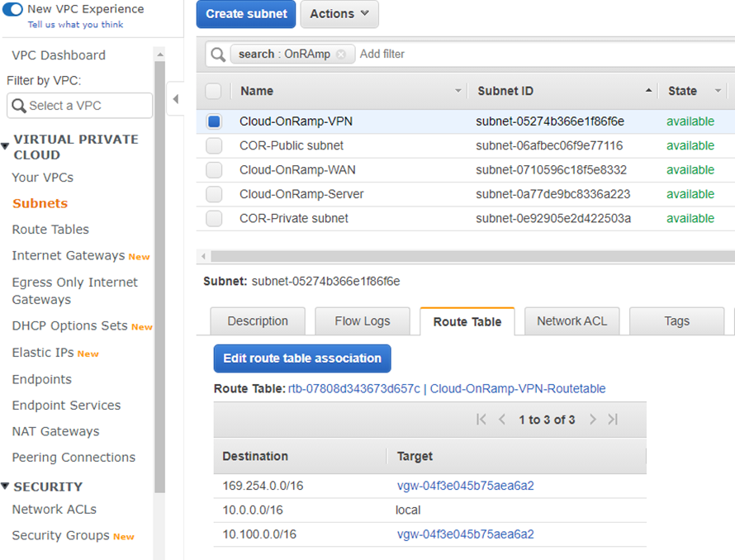Open the Actions dropdown menu
Image resolution: width=735 pixels, height=560 pixels.
point(339,14)
